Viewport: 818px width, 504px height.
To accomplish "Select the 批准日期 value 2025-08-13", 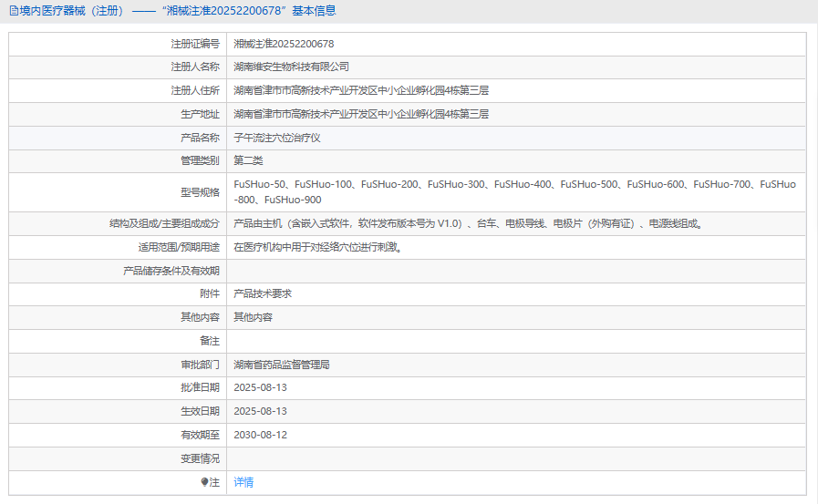I will [260, 387].
